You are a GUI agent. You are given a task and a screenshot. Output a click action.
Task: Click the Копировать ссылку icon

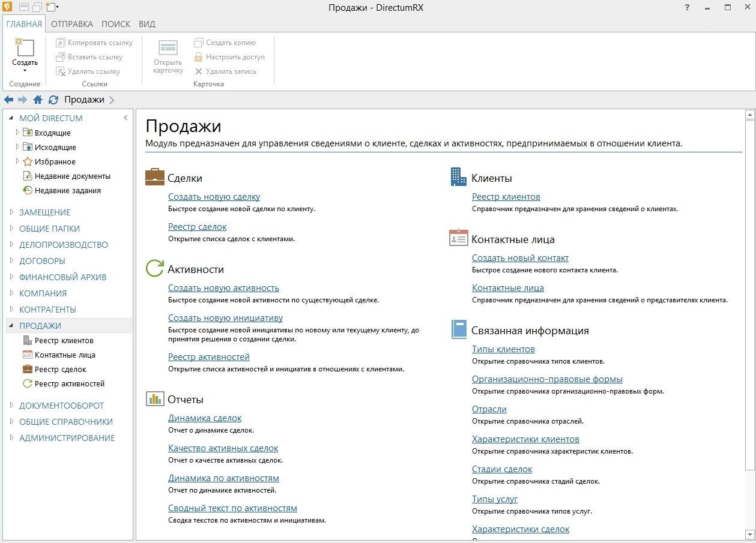click(60, 43)
